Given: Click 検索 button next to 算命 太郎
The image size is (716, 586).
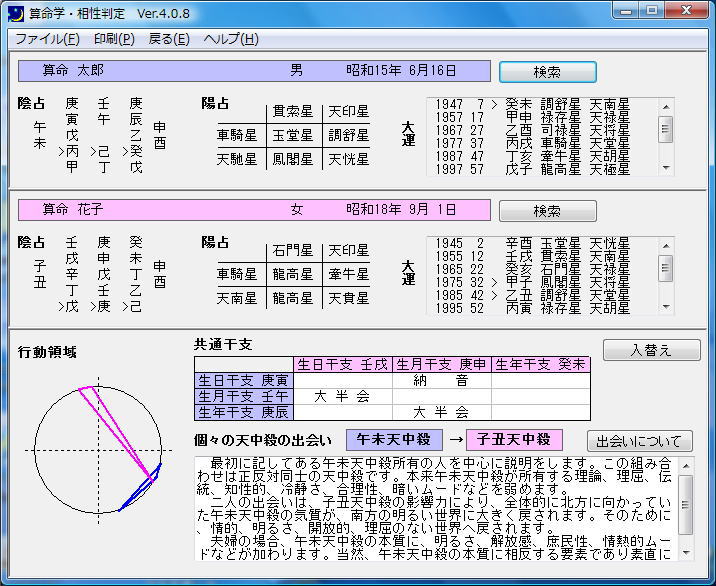Looking at the screenshot, I should click(x=548, y=72).
